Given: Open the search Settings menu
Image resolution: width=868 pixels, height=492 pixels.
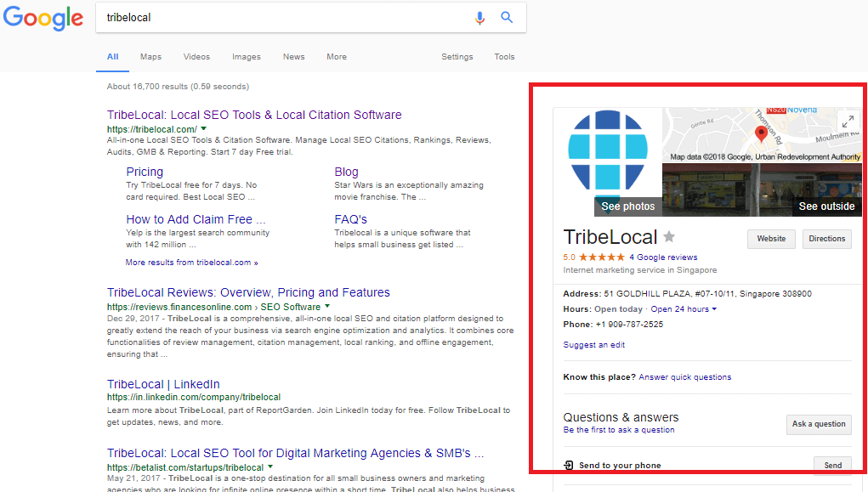Looking at the screenshot, I should (457, 56).
